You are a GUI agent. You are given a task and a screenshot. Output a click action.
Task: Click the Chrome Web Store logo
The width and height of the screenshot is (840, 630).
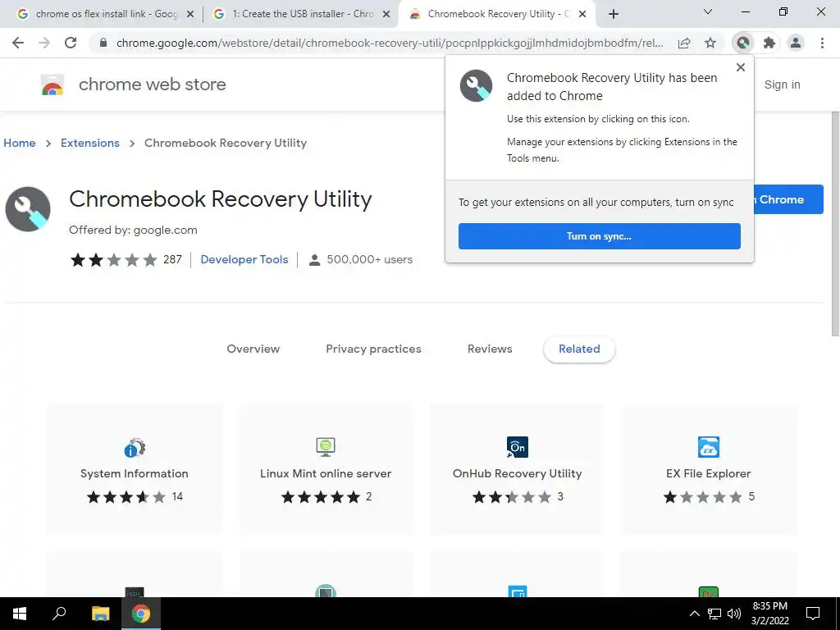pos(52,84)
